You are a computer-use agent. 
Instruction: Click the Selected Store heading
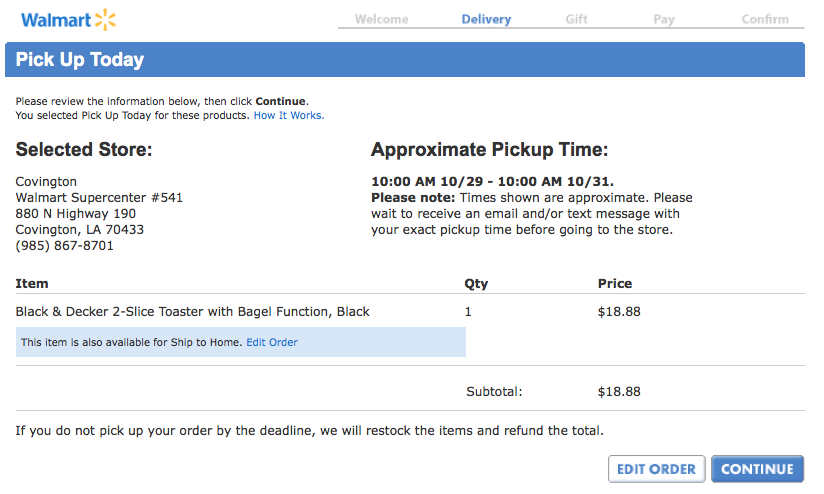pyautogui.click(x=84, y=150)
